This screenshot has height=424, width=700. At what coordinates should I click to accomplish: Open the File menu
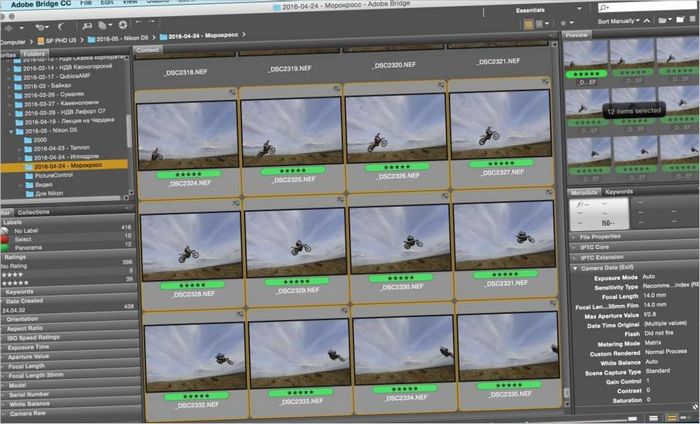click(85, 2)
